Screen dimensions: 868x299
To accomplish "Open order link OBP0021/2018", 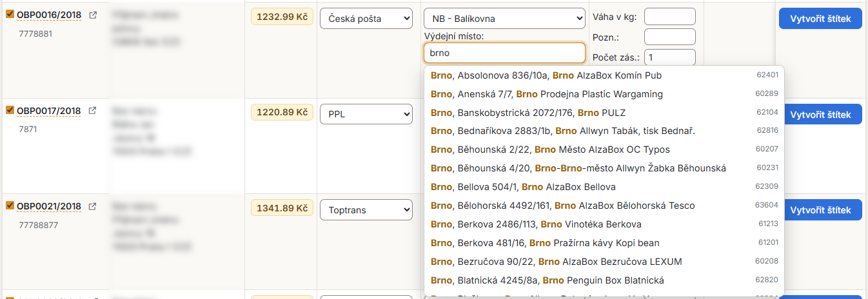I will (49, 206).
